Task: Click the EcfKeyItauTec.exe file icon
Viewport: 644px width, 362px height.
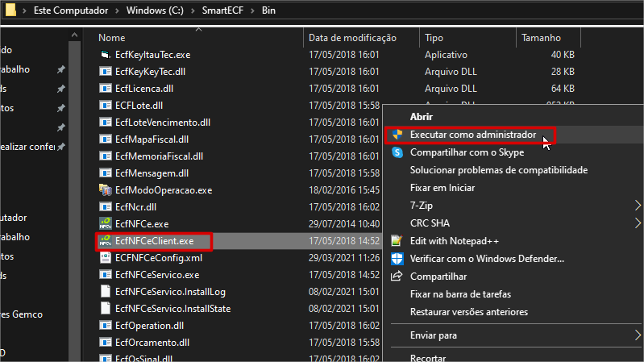Action: (105, 55)
